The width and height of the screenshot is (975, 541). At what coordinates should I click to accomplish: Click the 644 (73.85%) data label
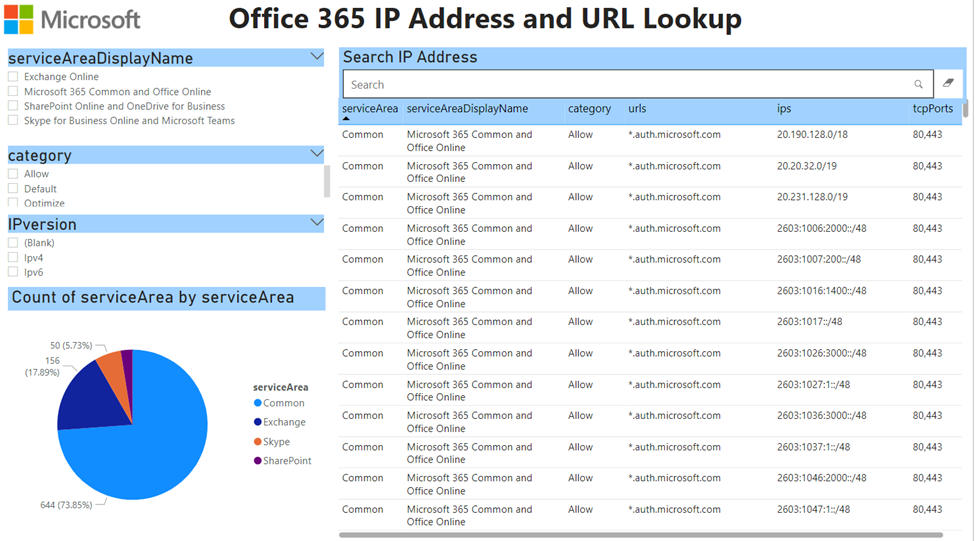pos(66,505)
